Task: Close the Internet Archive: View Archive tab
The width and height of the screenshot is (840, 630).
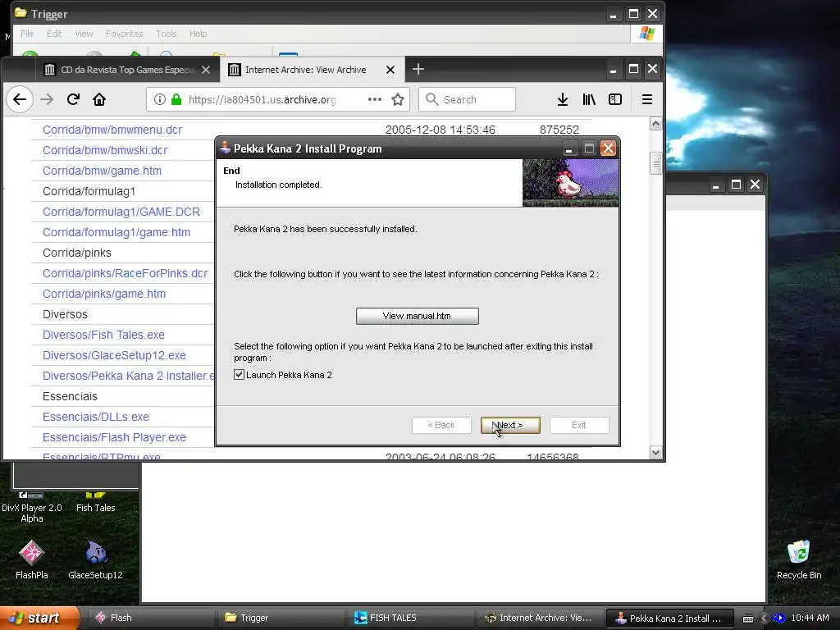Action: tap(390, 71)
